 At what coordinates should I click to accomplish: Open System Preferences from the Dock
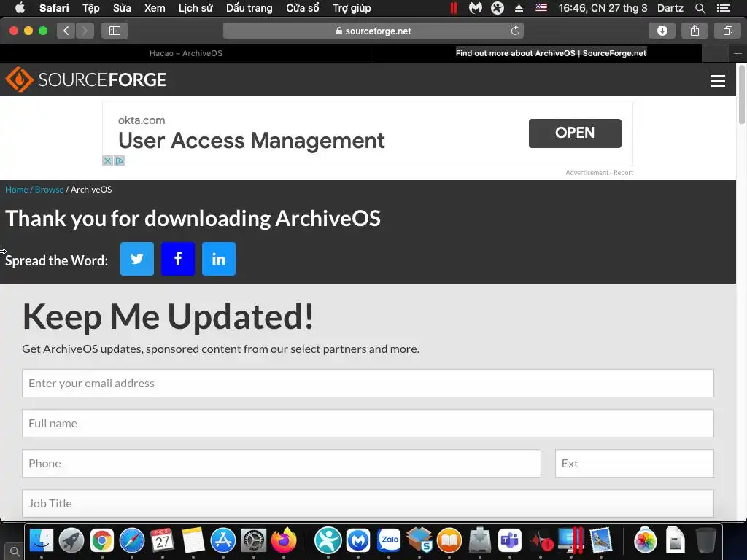[253, 540]
